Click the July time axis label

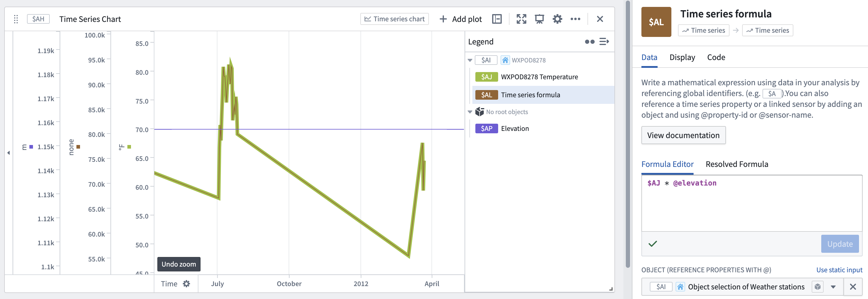point(217,284)
